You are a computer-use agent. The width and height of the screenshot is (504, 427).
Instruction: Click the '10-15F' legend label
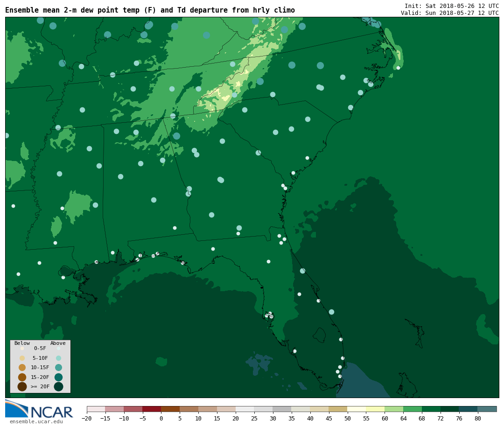[x=40, y=367]
